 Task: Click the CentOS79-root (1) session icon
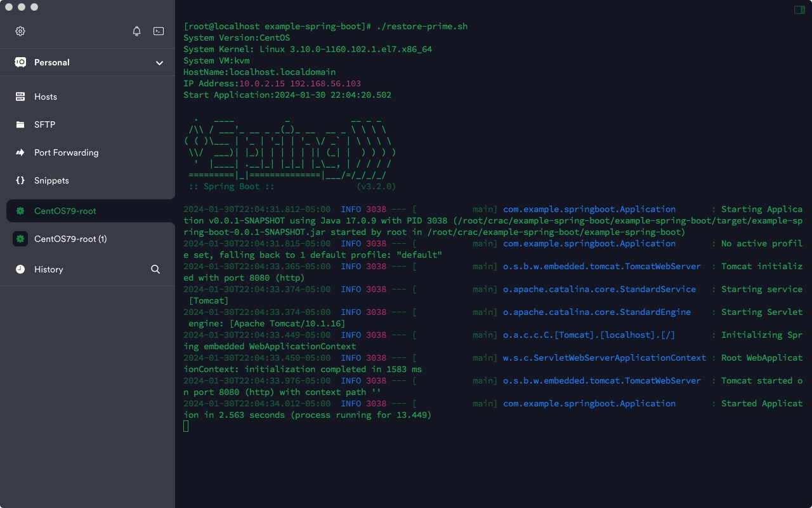(x=20, y=239)
